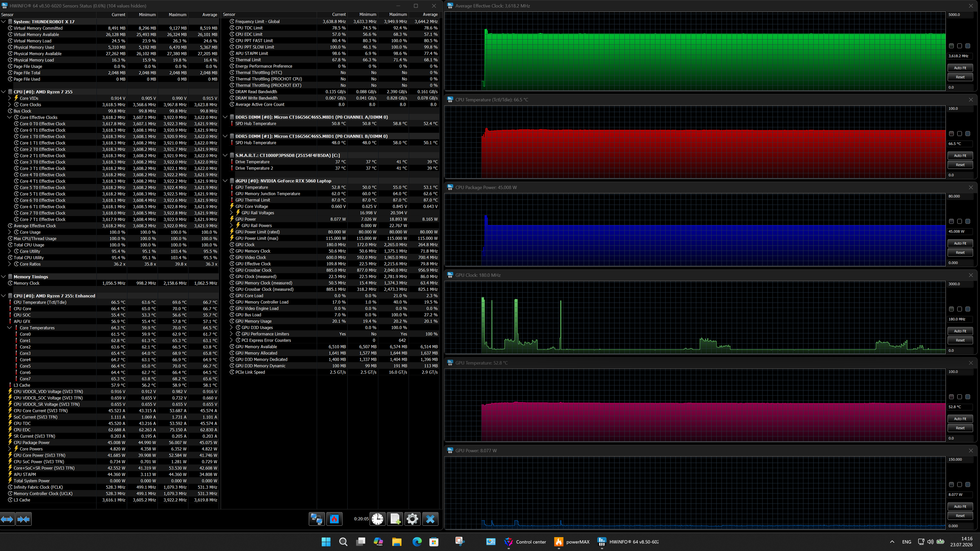Open taskbar Search
This screenshot has height=551, width=980.
coord(343,542)
